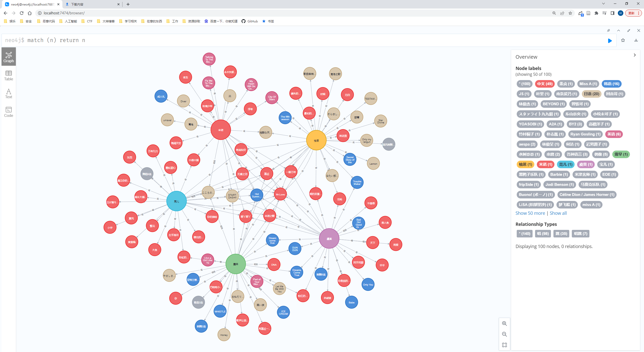Click the export download icon in editor
The image size is (644, 352).
coord(636,40)
